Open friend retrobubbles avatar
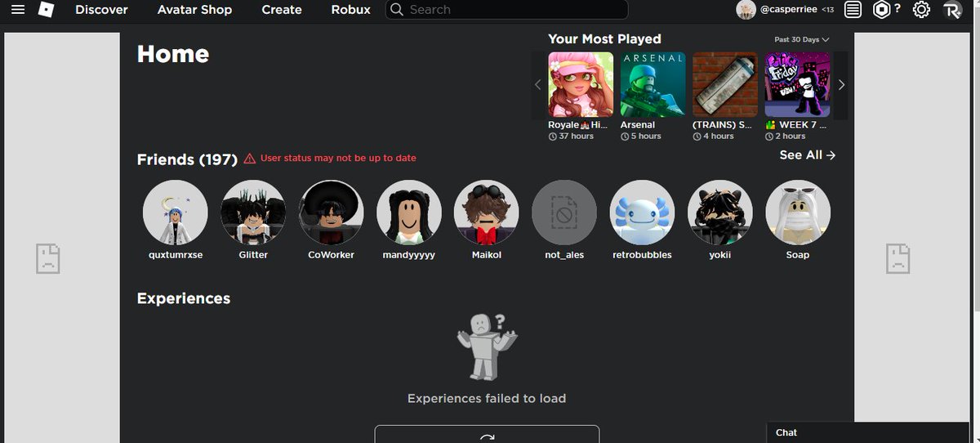 coord(642,213)
